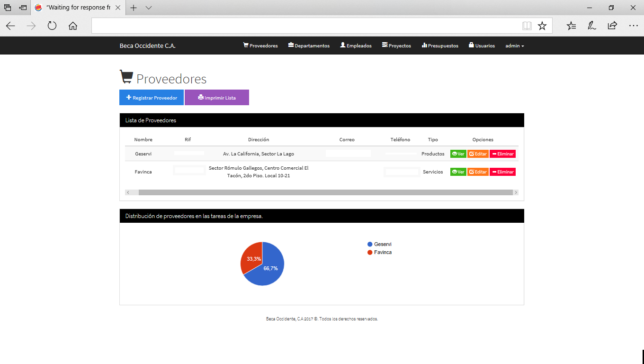Go forward in browser history
Screen dimensions: 644x364
(31, 26)
